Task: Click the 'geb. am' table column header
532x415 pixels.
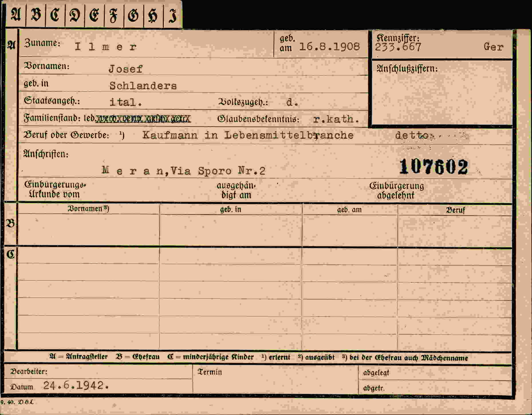Action: pos(349,210)
